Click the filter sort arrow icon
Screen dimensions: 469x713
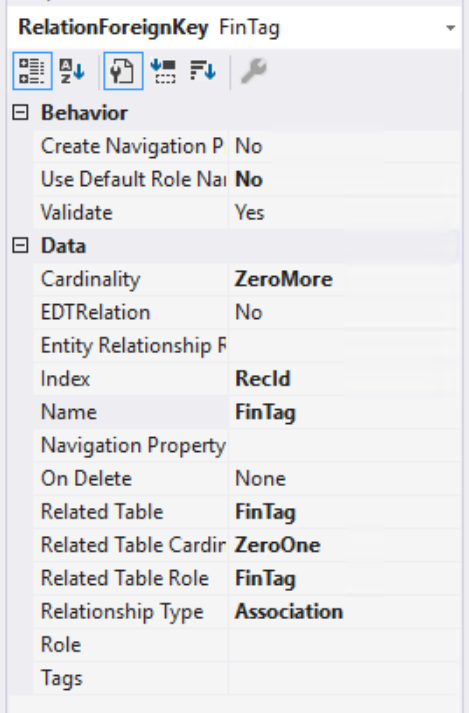pyautogui.click(x=202, y=71)
